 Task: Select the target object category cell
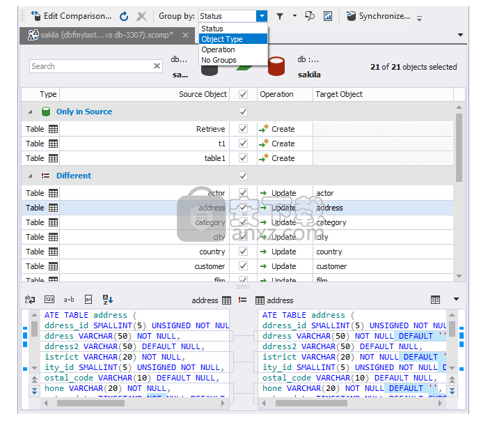coord(383,222)
